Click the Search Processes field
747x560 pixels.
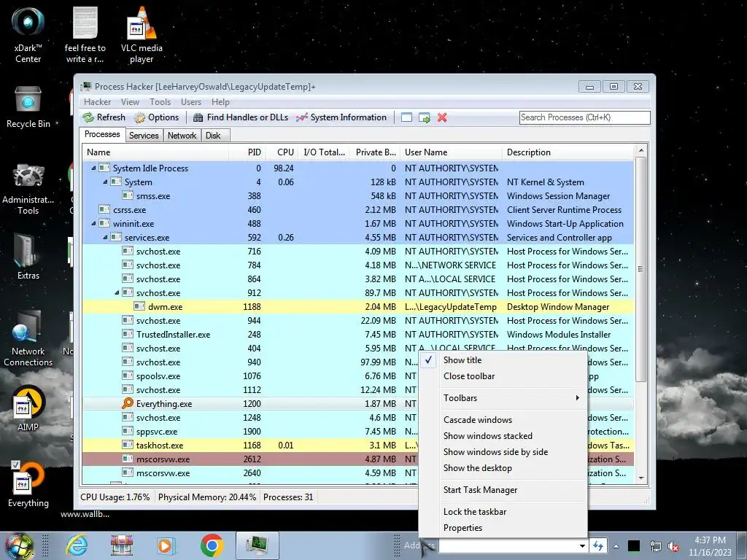click(584, 117)
